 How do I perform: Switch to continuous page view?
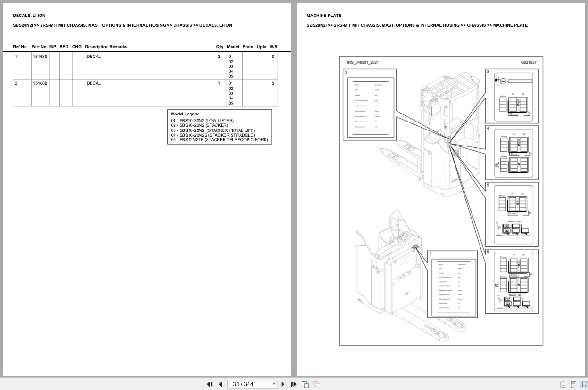point(573,384)
